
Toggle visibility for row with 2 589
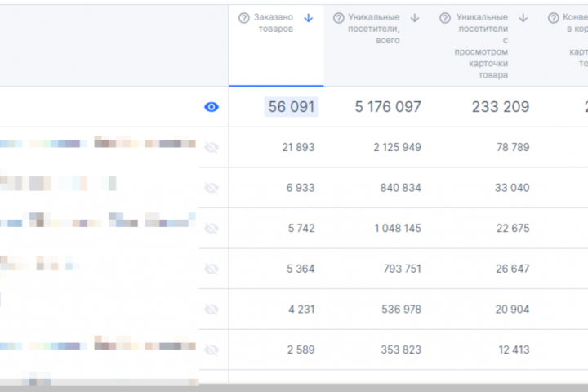click(x=212, y=350)
